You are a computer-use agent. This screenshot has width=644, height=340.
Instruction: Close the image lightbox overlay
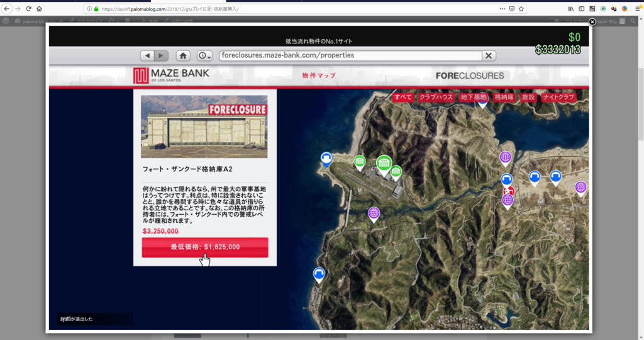(592, 22)
